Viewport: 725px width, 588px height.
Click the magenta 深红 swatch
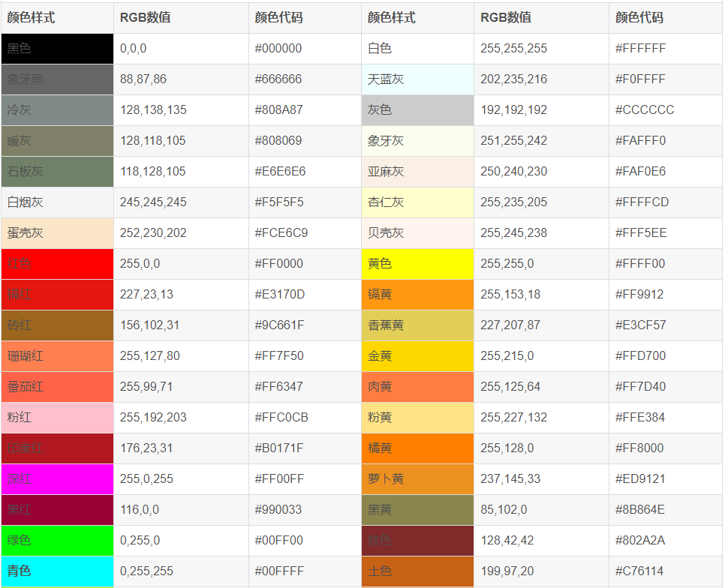57,479
